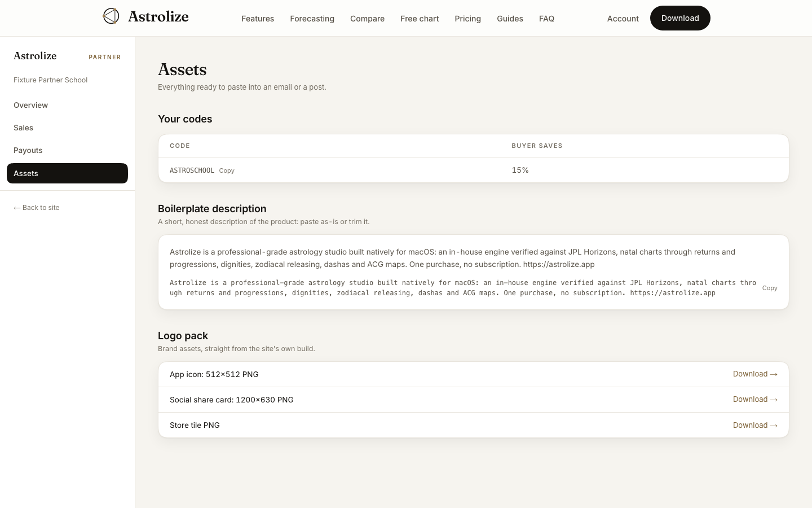Click the black Download button in header

(x=680, y=18)
